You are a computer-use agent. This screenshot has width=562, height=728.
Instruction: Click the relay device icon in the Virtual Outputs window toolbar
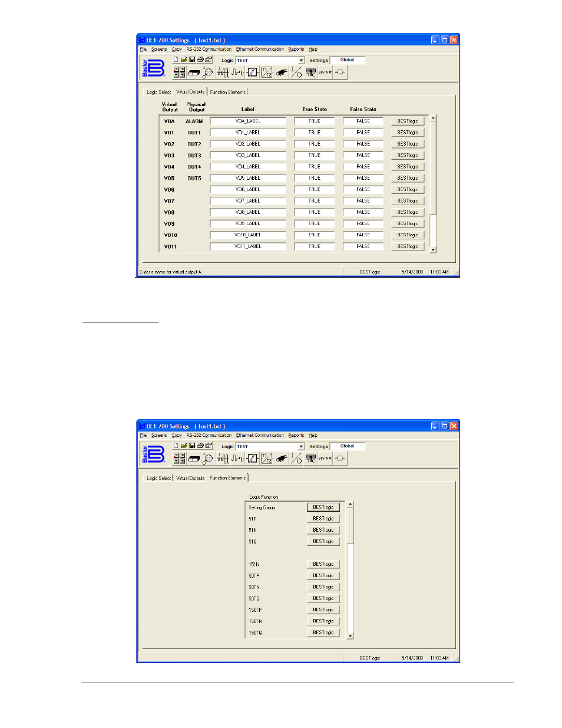pos(194,72)
